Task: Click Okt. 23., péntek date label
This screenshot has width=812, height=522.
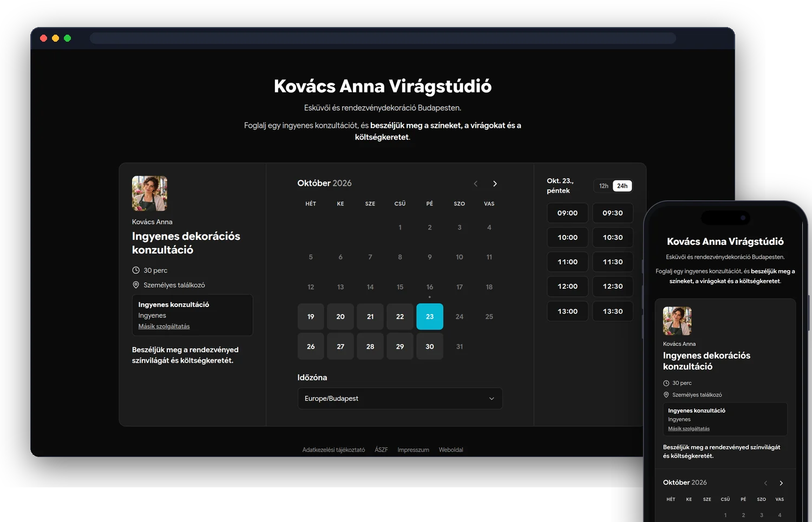Action: tap(560, 186)
